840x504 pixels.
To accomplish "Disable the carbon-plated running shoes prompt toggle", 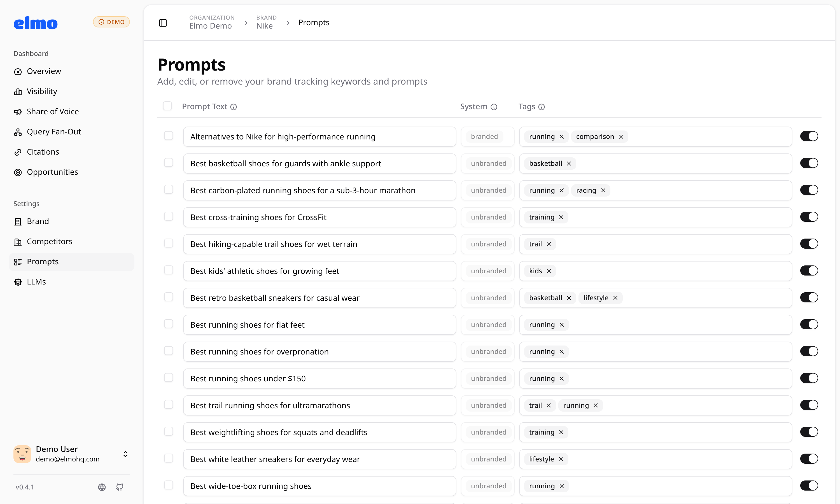I will pos(809,190).
